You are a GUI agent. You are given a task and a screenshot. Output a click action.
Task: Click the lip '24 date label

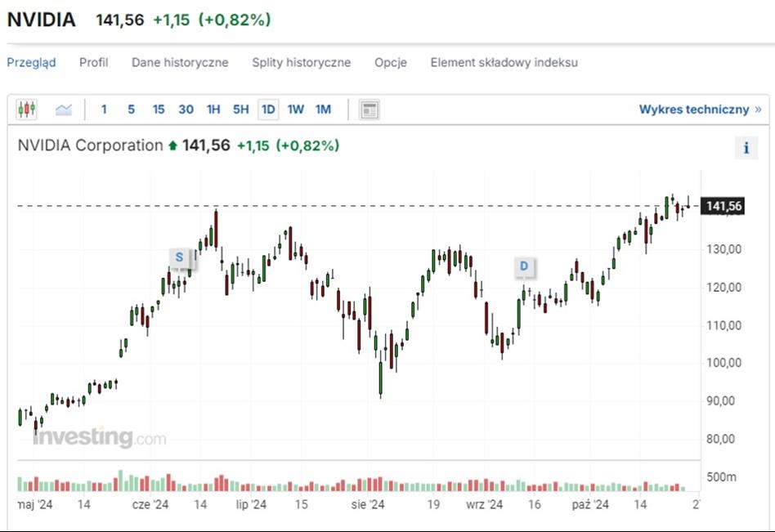coord(251,504)
